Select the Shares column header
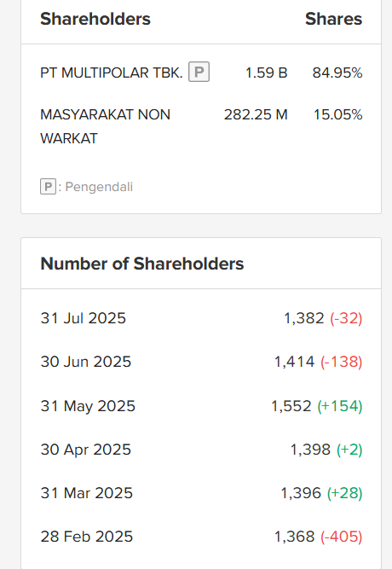This screenshot has width=392, height=569. 333,19
